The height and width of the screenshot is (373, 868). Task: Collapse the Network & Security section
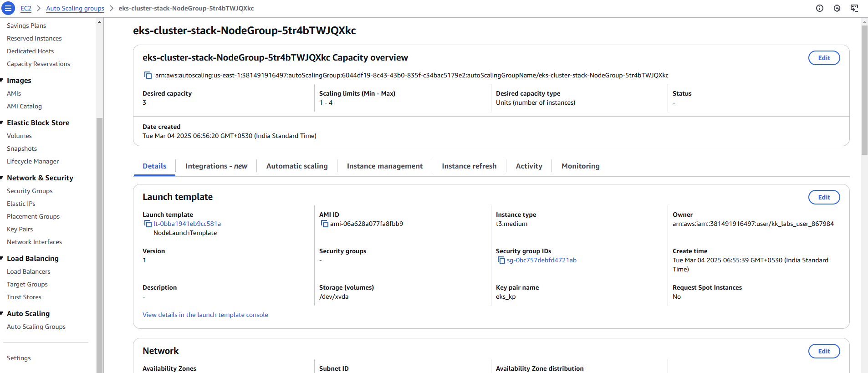point(2,178)
